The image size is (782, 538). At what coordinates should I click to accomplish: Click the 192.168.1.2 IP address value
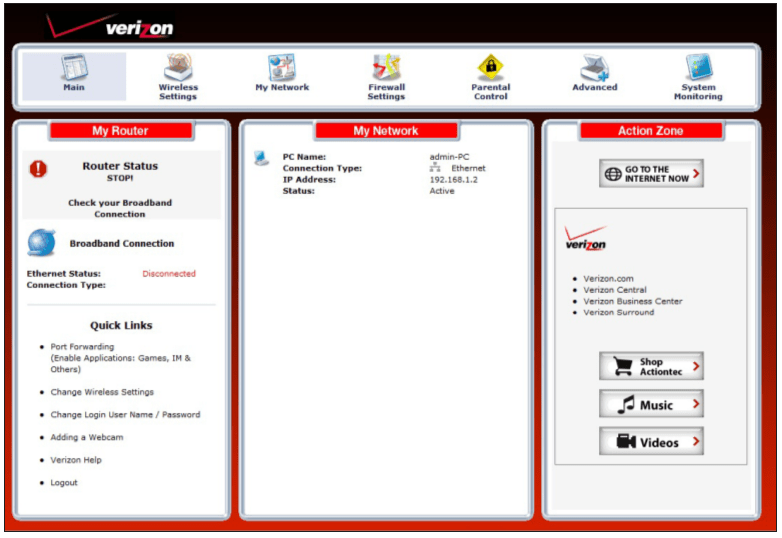(453, 179)
